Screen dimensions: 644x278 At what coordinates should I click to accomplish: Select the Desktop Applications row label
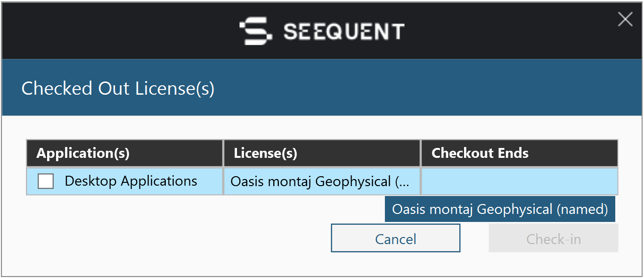[131, 181]
